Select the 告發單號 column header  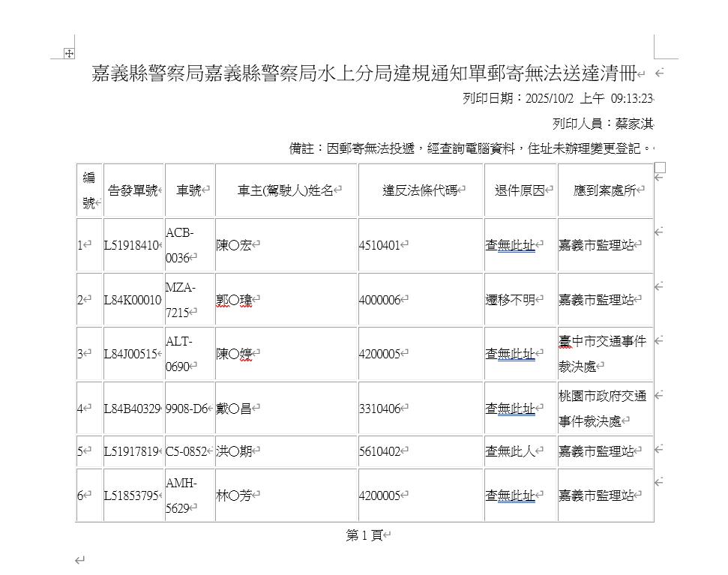(x=133, y=190)
